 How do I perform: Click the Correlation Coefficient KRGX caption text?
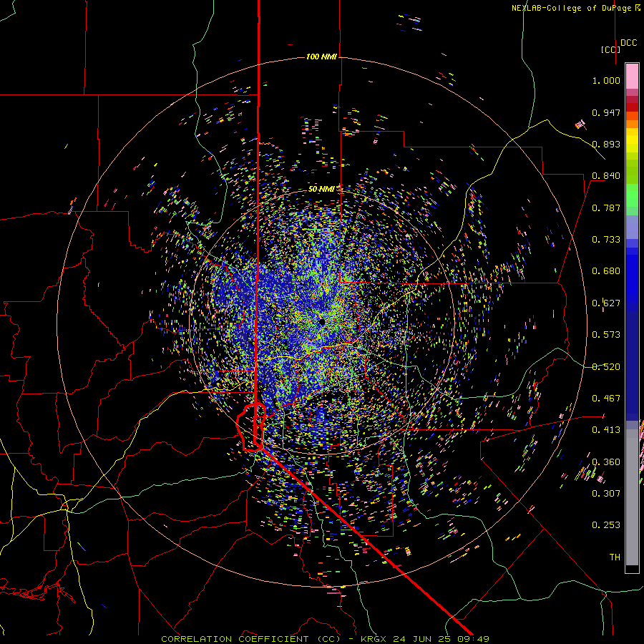point(325,639)
